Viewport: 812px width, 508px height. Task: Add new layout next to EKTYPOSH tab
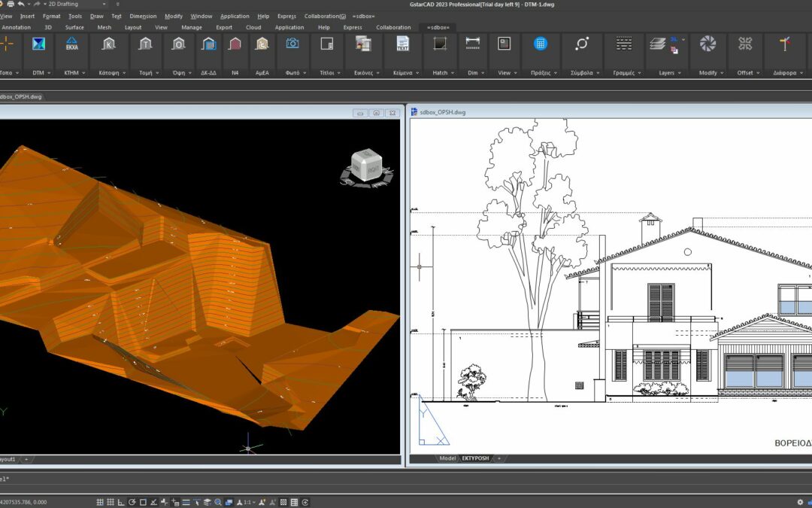(498, 458)
